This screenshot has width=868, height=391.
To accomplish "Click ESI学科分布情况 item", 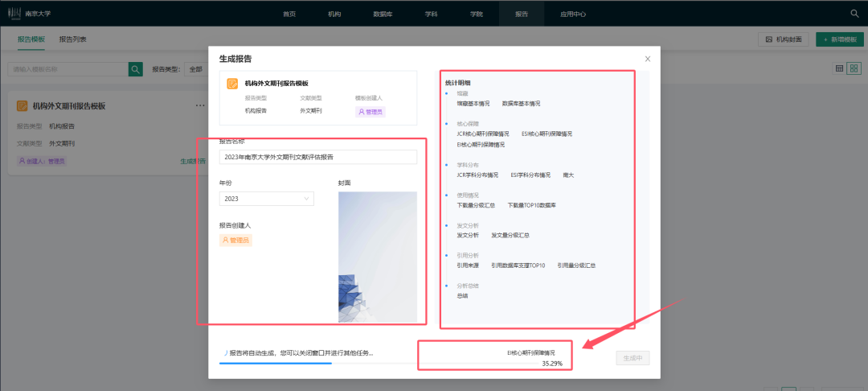I will tap(531, 175).
